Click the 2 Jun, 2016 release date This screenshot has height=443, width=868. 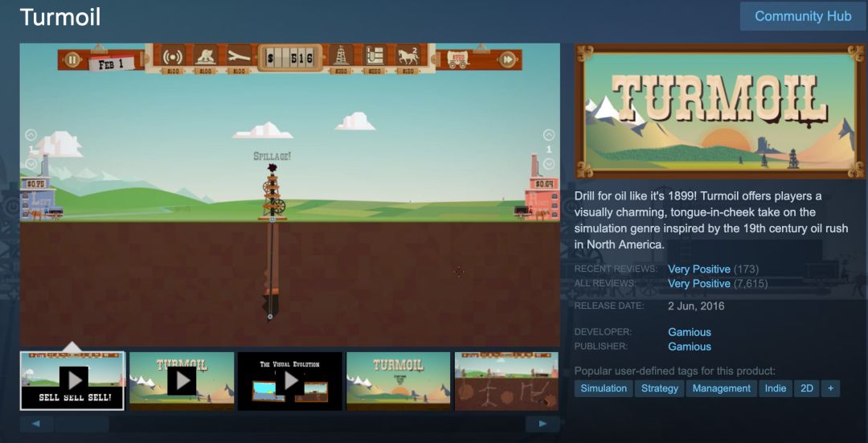[x=696, y=306]
